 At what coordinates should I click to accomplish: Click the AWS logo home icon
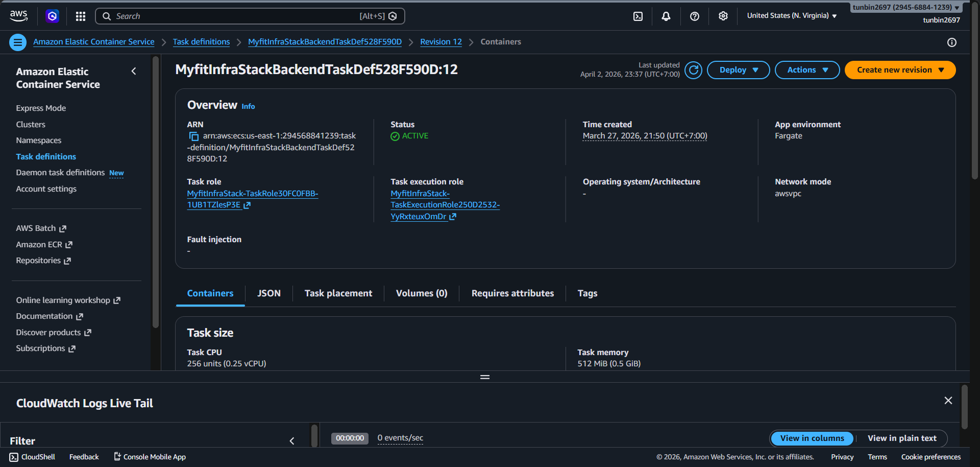pos(19,16)
